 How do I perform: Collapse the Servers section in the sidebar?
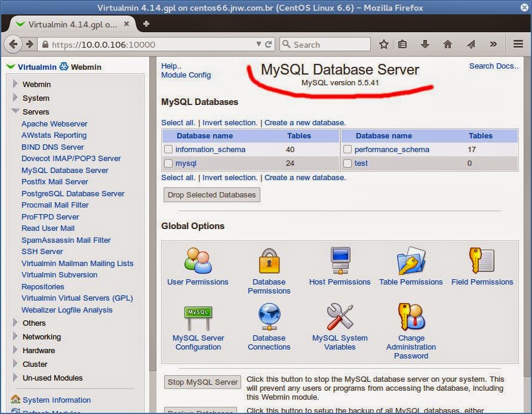13,112
